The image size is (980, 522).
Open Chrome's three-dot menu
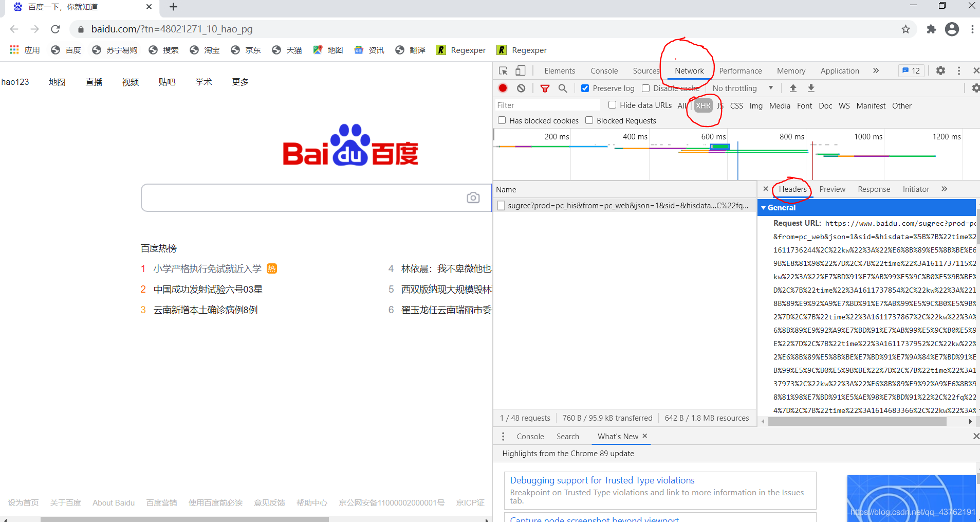coord(972,29)
